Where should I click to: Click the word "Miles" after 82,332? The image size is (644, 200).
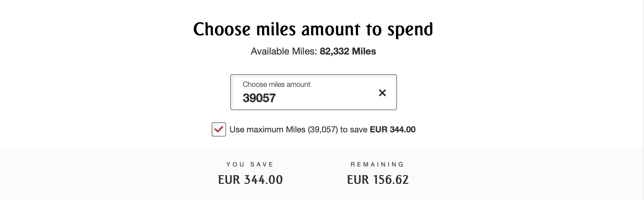pos(364,51)
